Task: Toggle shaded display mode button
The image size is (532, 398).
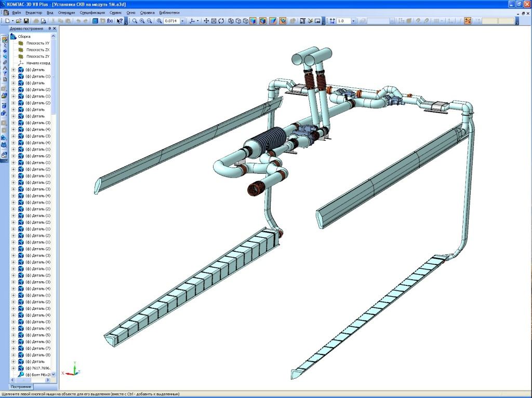Action: click(253, 21)
